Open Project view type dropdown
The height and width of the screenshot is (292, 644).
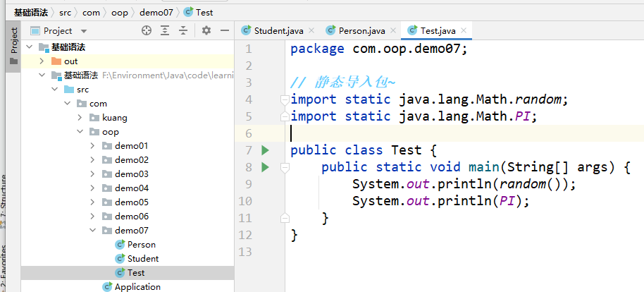click(x=84, y=31)
